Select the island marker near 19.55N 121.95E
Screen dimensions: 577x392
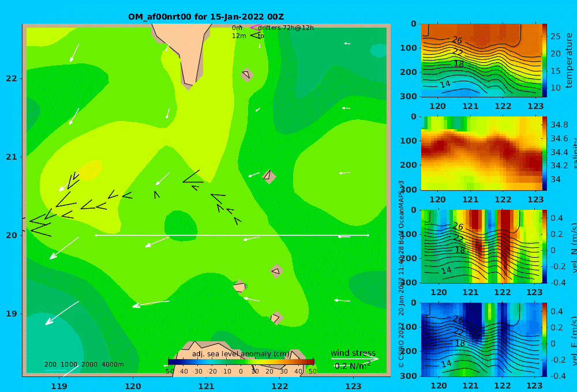(276, 272)
